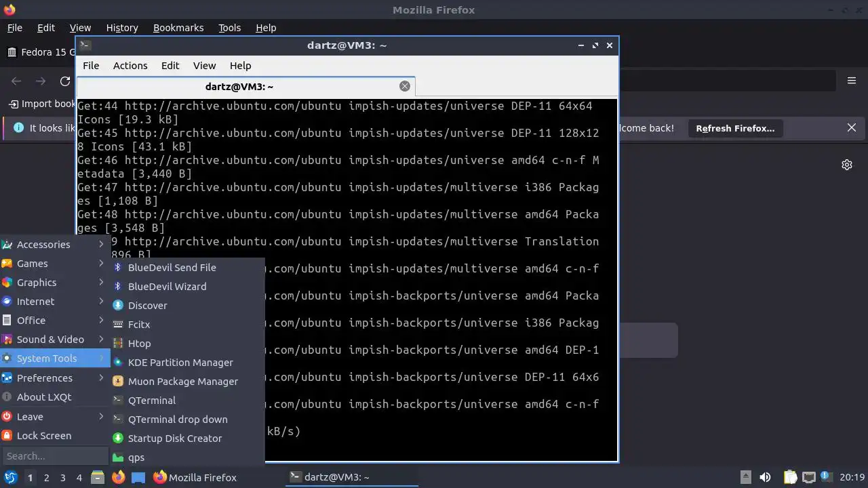Expand the Leave submenu arrow

click(101, 417)
